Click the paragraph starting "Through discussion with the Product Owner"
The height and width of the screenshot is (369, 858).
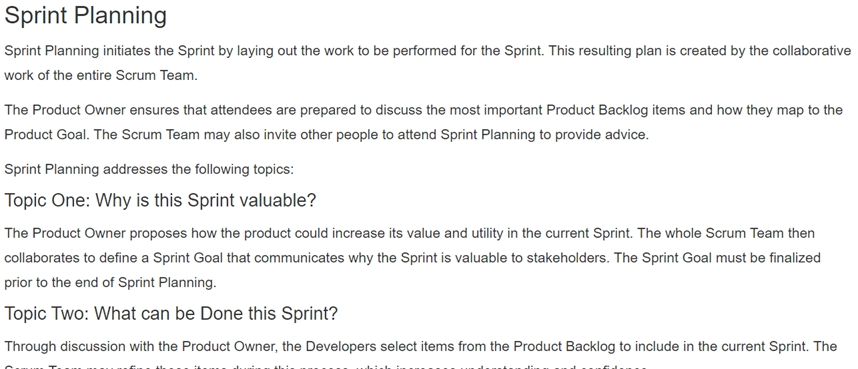tap(421, 354)
